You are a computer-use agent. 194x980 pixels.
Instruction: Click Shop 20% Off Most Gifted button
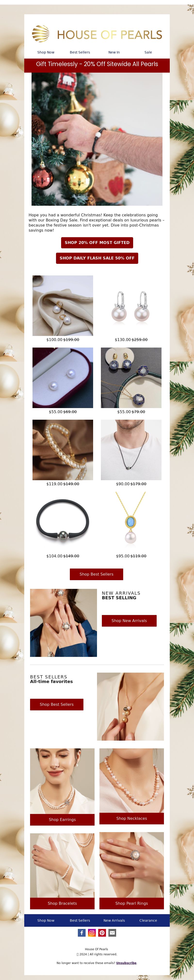point(97,242)
